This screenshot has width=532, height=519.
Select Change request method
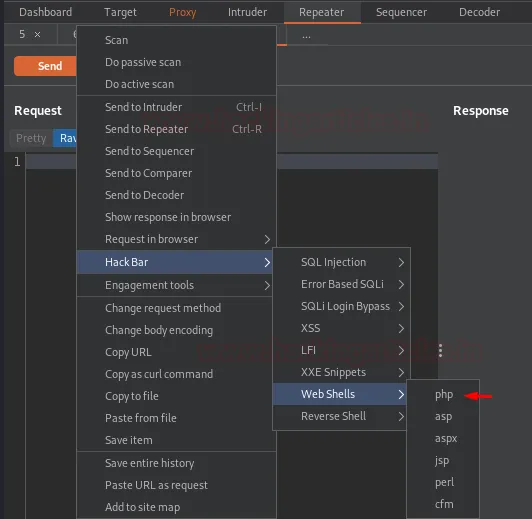(x=175, y=308)
